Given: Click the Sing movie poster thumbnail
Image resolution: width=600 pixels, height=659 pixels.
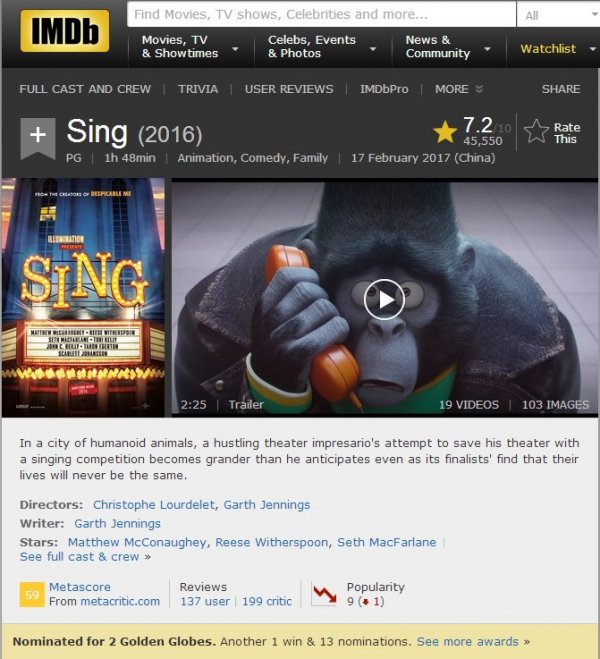Looking at the screenshot, I should pos(83,297).
